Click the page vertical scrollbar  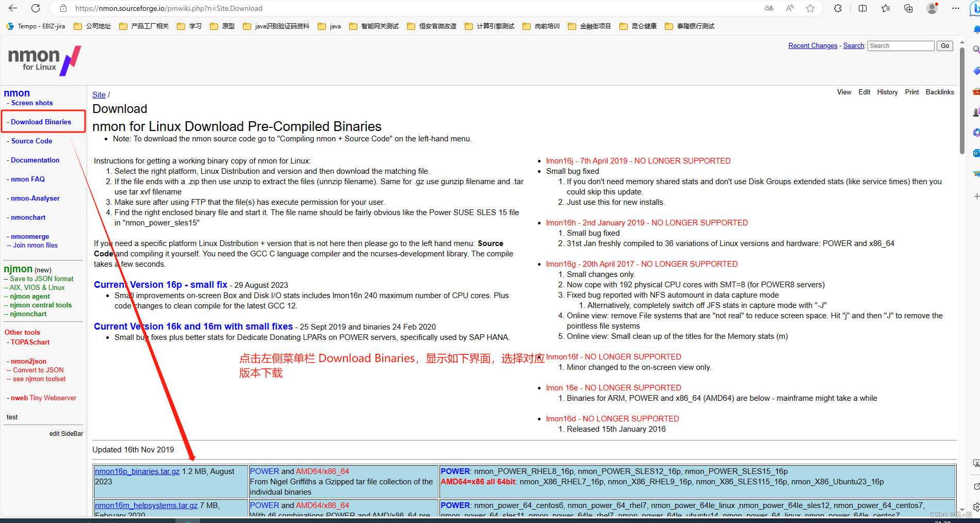coord(962,101)
